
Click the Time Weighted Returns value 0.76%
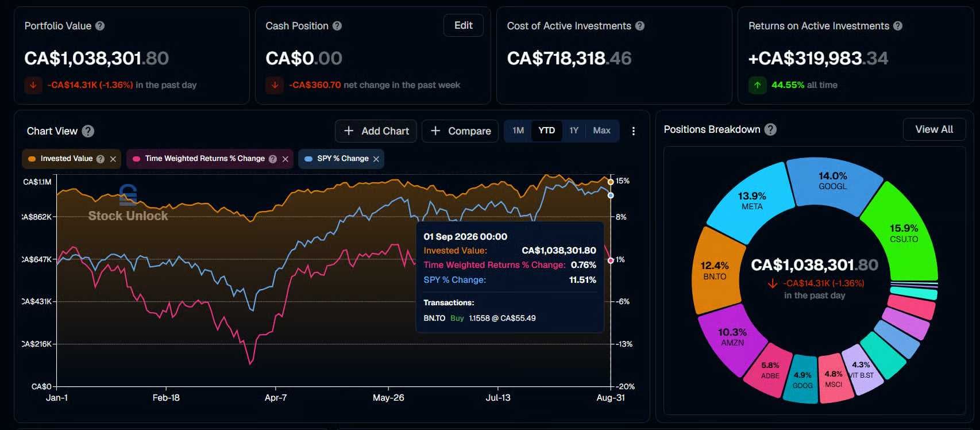click(x=584, y=265)
